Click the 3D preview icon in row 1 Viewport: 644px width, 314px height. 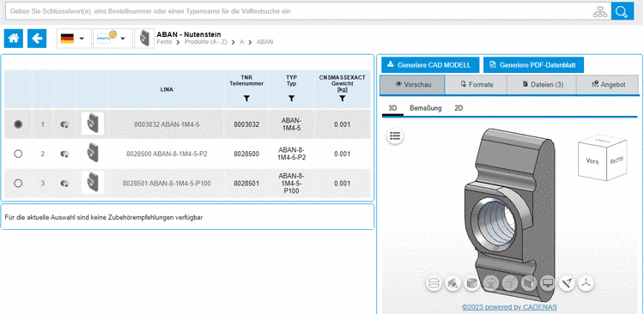tap(64, 124)
